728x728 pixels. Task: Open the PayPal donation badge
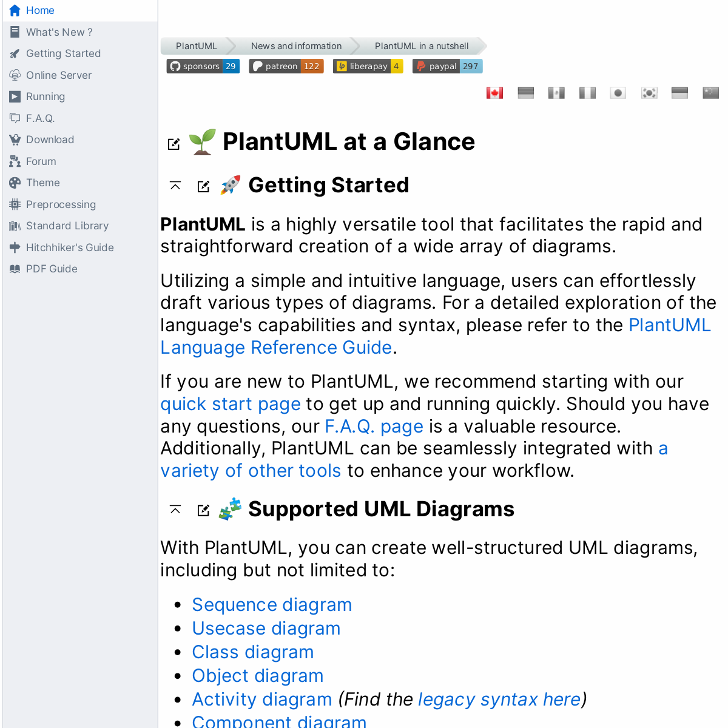click(x=447, y=66)
